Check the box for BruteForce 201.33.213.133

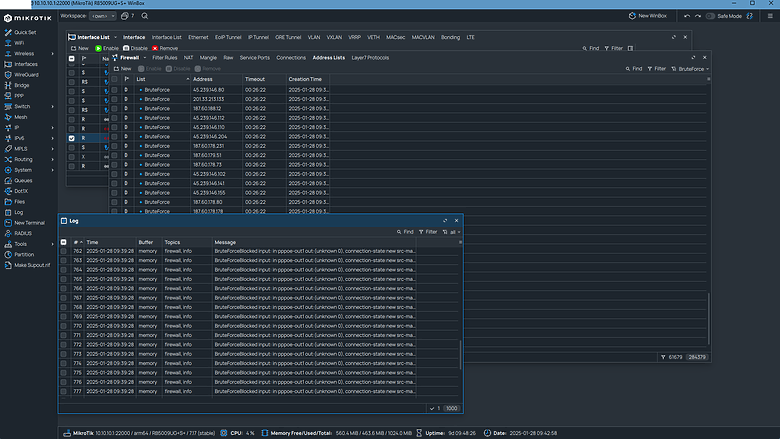pyautogui.click(x=114, y=99)
